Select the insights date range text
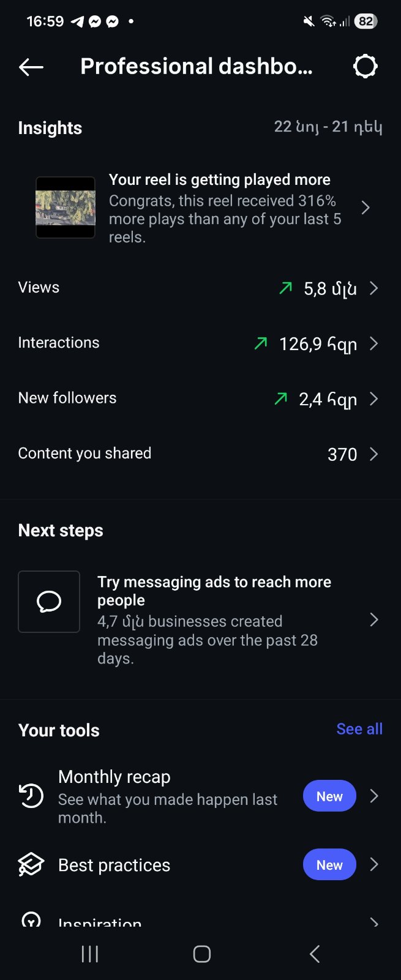 point(328,127)
